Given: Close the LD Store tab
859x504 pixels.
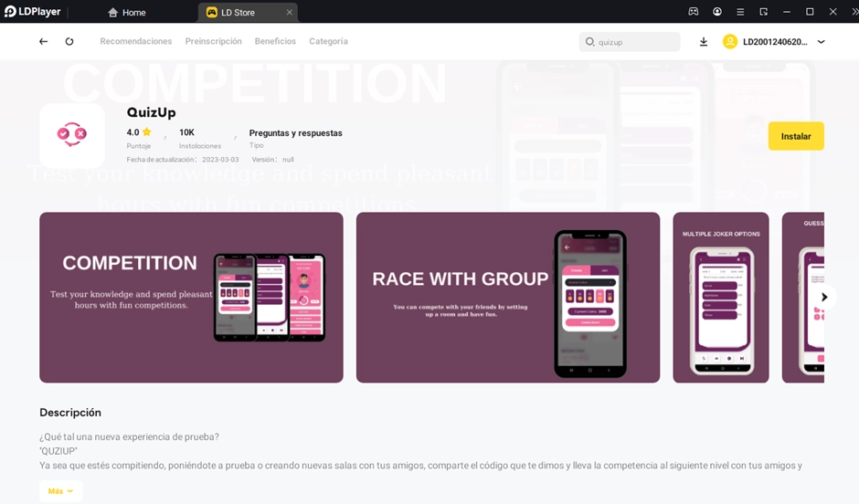Looking at the screenshot, I should (x=290, y=12).
